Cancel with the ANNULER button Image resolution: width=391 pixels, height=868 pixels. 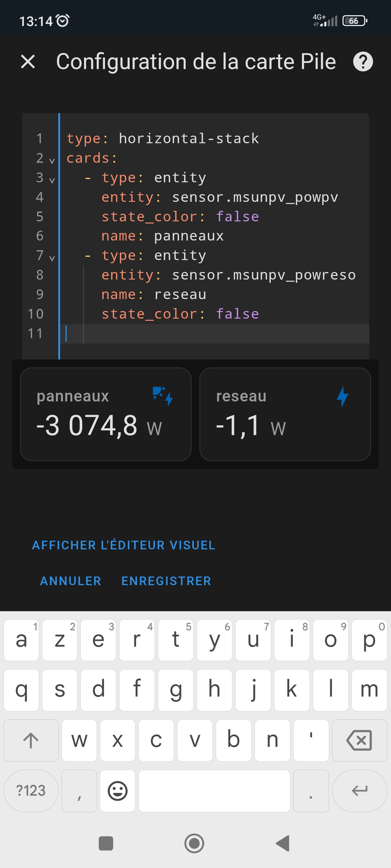click(x=71, y=581)
